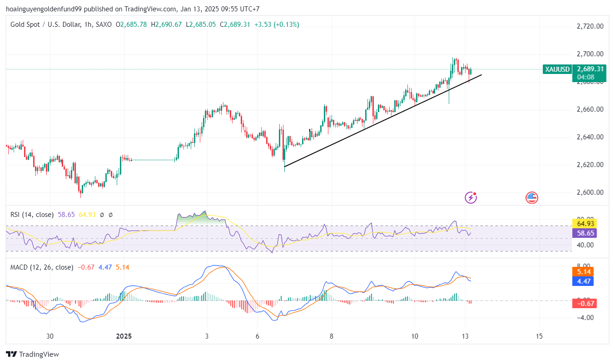Screen dimensions: 615x364
Task: Click the 2,689.31 current price axis label
Action: tap(590, 69)
